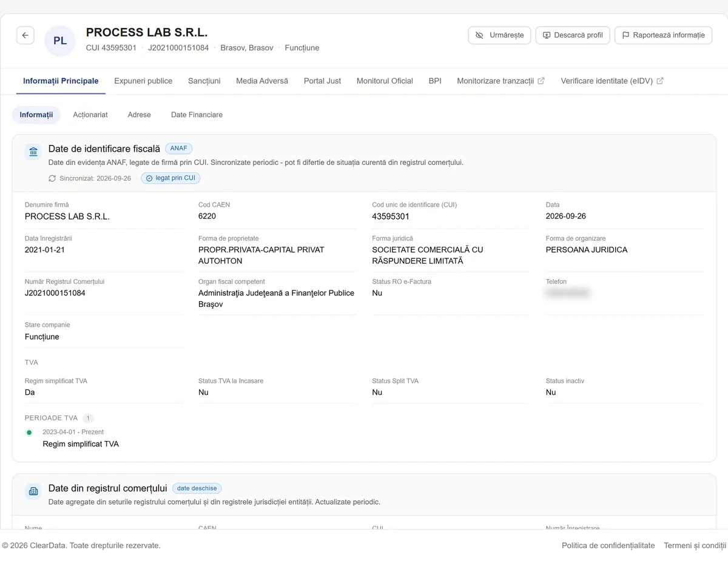Image resolution: width=728 pixels, height=561 pixels.
Task: Click the date deschise badge
Action: click(197, 488)
